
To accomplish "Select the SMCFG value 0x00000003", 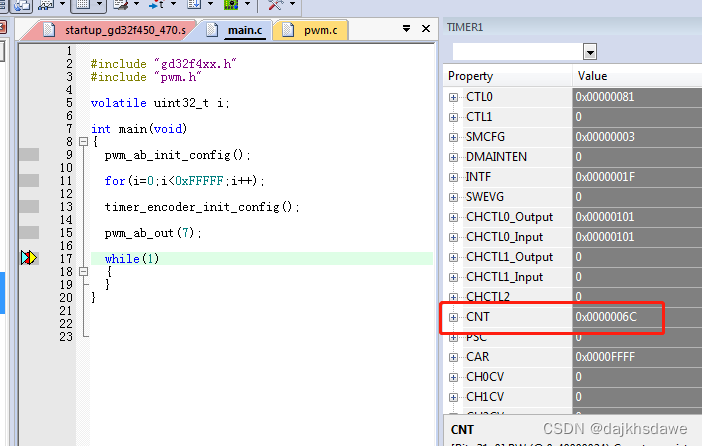I will [x=604, y=137].
